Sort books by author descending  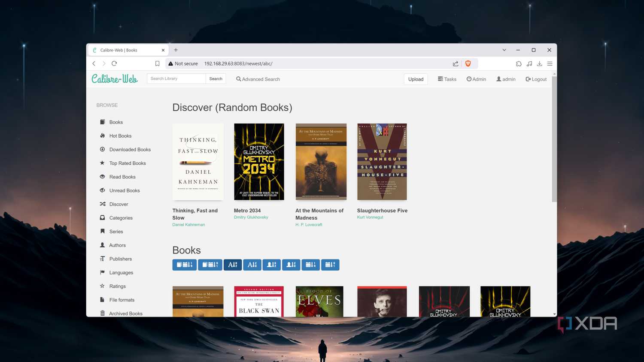coord(291,265)
